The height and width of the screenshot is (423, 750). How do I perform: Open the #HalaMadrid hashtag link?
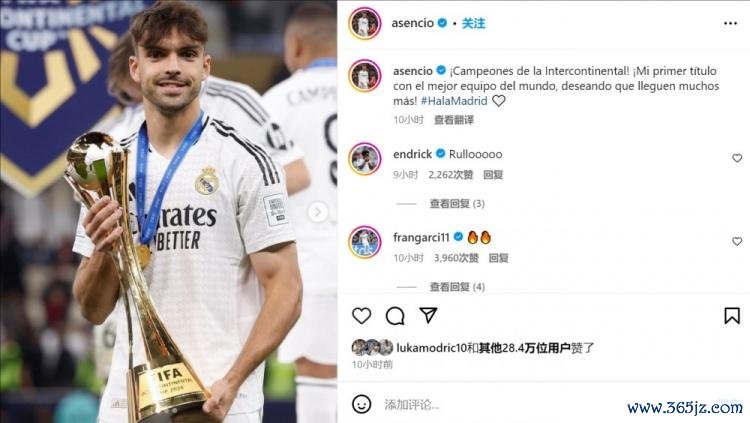[x=454, y=101]
